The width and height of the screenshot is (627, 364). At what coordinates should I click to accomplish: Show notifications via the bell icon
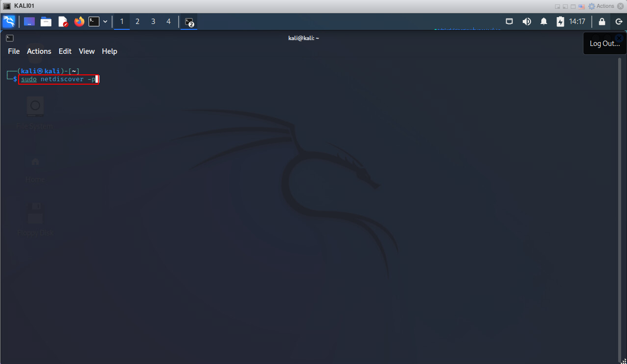click(x=544, y=22)
